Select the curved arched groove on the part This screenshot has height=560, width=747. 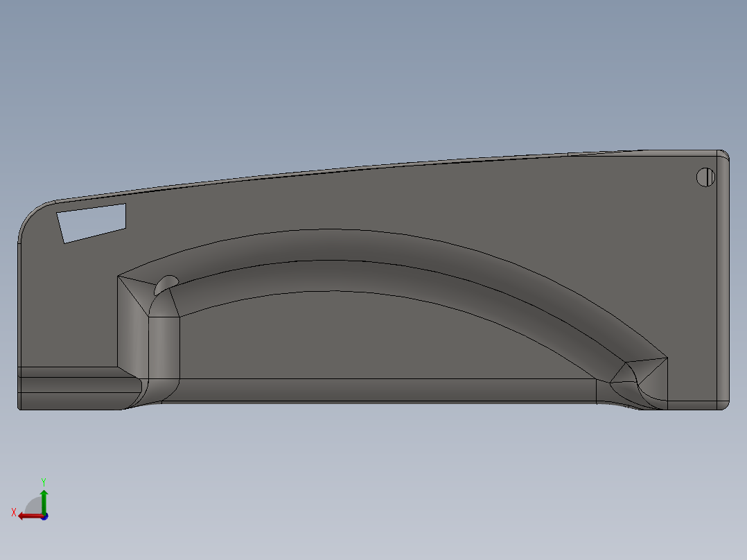point(391,305)
